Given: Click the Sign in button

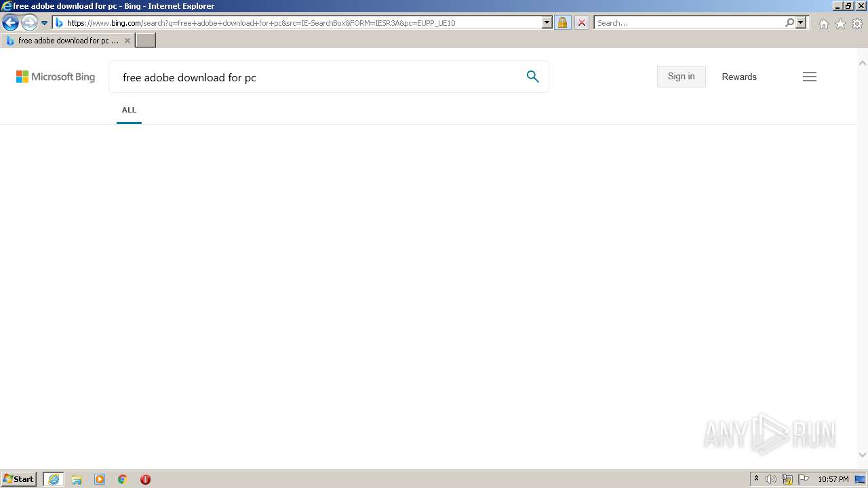Looking at the screenshot, I should (681, 77).
